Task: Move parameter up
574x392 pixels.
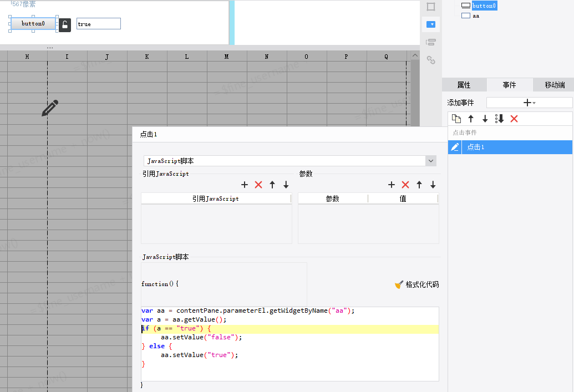Action: tap(419, 185)
